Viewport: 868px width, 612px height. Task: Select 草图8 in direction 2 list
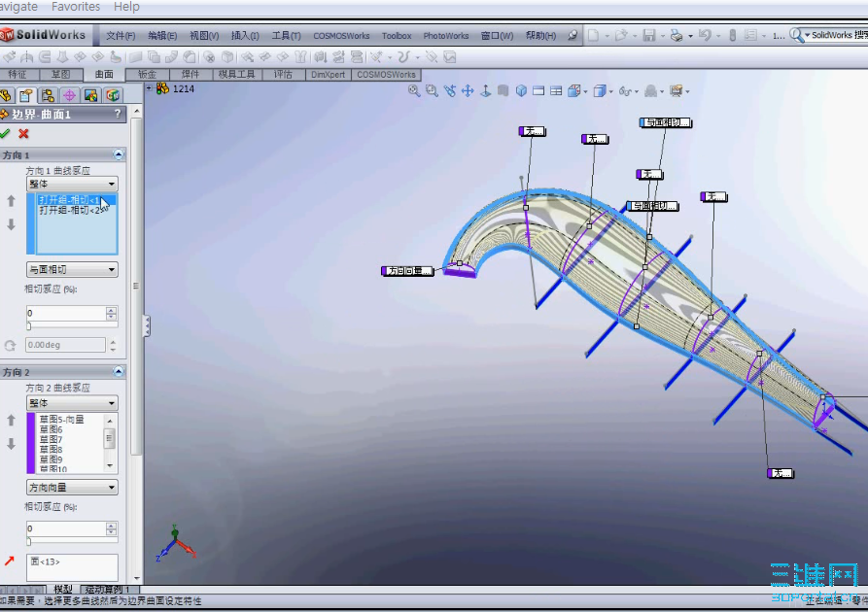pos(51,450)
